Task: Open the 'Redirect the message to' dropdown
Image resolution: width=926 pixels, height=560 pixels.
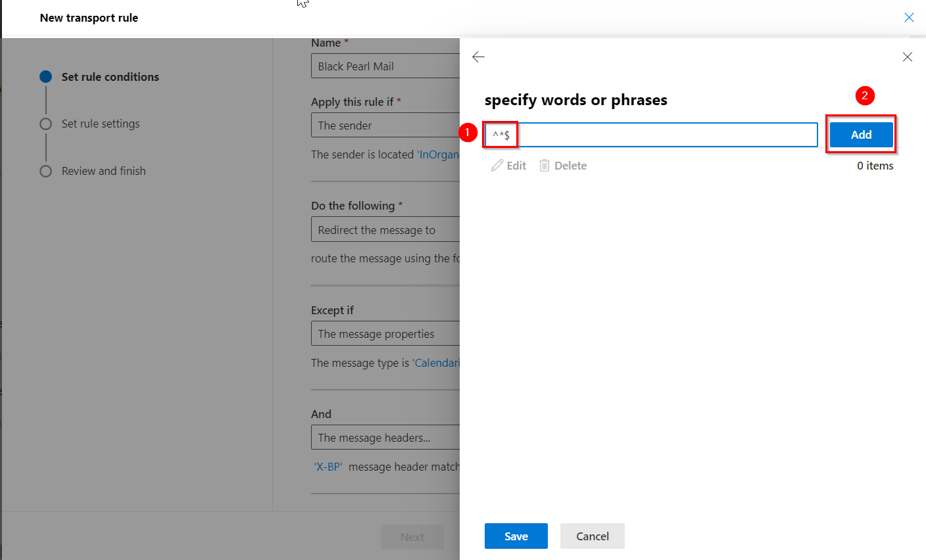Action: pos(385,230)
